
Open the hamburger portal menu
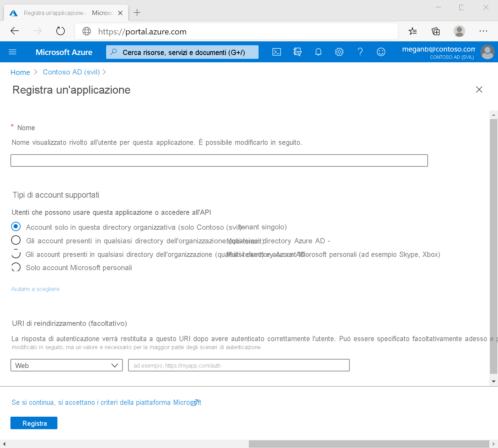click(x=13, y=52)
